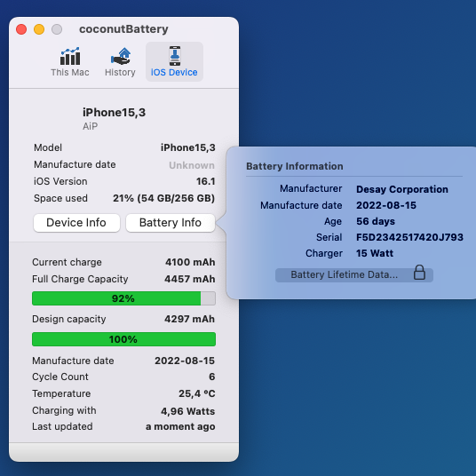Click the Desay Corporation manufacturer value

pyautogui.click(x=402, y=189)
